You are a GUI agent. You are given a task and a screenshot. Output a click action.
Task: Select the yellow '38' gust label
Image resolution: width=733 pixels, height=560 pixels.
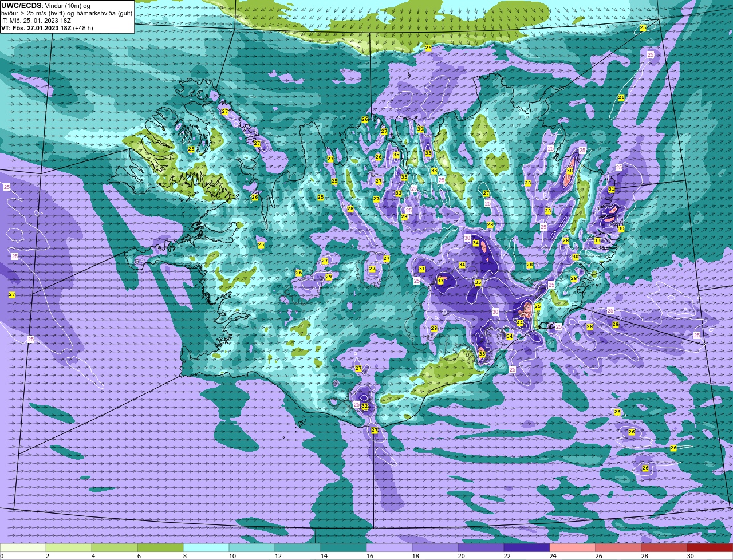[570, 171]
